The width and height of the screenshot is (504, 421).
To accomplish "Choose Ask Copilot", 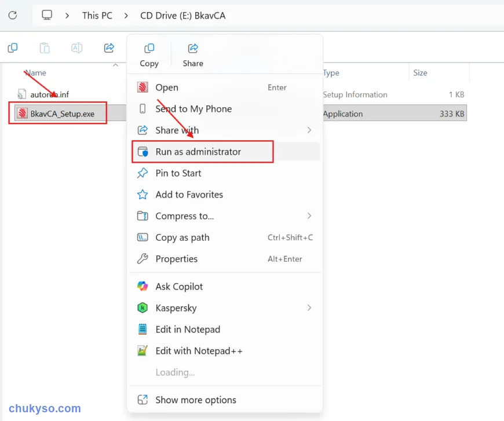I will coord(225,286).
